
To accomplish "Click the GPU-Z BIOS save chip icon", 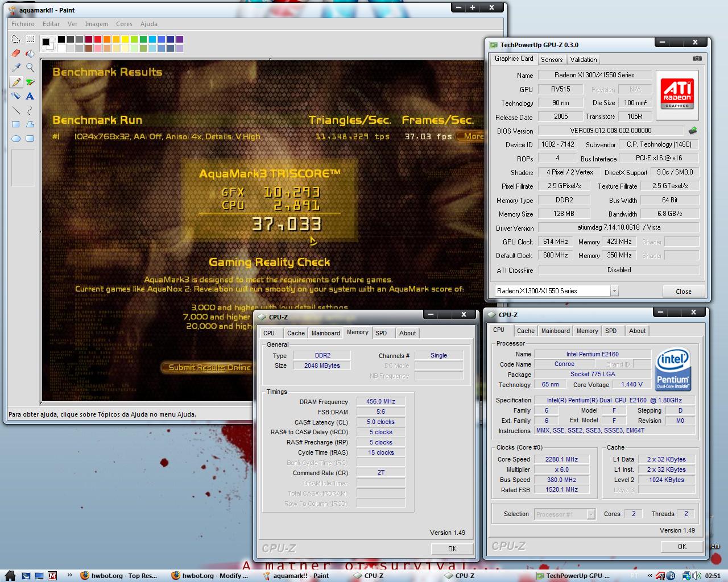I will 693,130.
